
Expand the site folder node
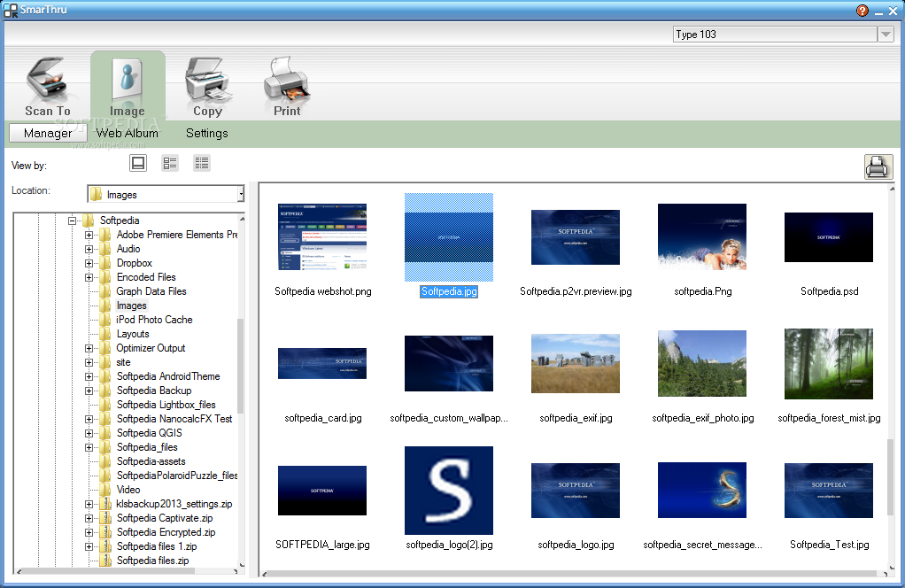tap(89, 362)
